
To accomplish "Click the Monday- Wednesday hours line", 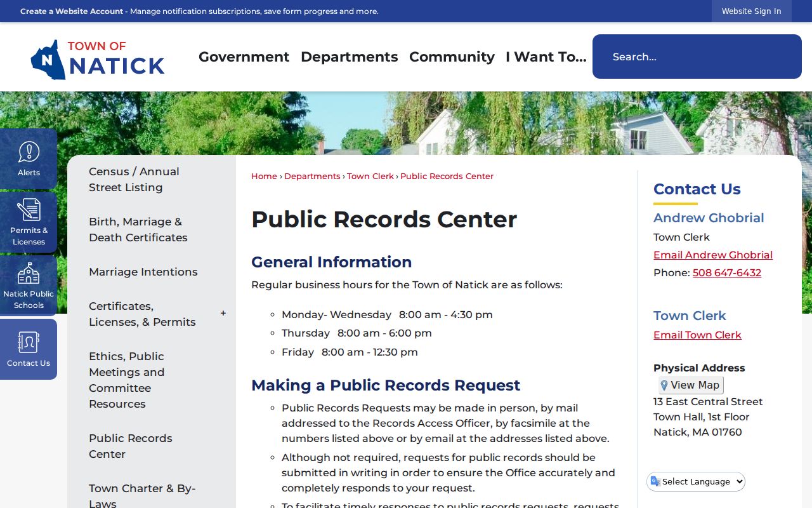I will click(387, 314).
